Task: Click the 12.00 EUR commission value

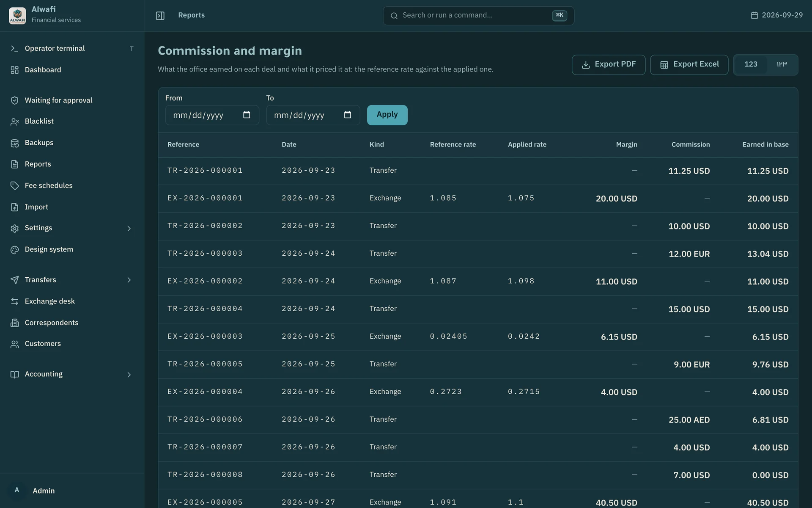Action: pyautogui.click(x=689, y=254)
